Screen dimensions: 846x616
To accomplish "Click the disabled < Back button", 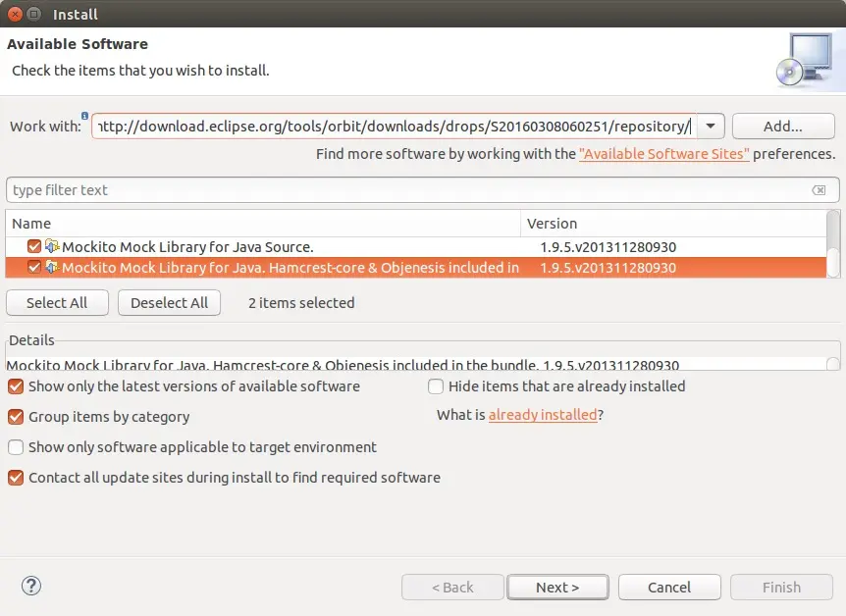I will [x=452, y=587].
